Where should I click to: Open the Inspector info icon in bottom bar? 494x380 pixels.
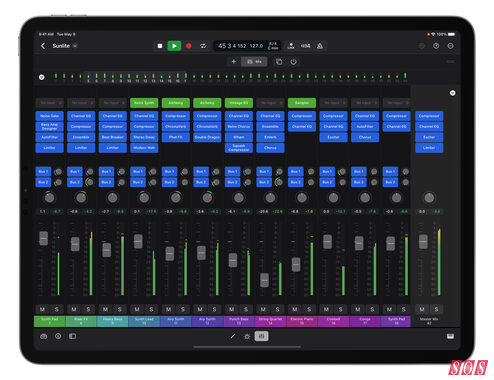58,336
